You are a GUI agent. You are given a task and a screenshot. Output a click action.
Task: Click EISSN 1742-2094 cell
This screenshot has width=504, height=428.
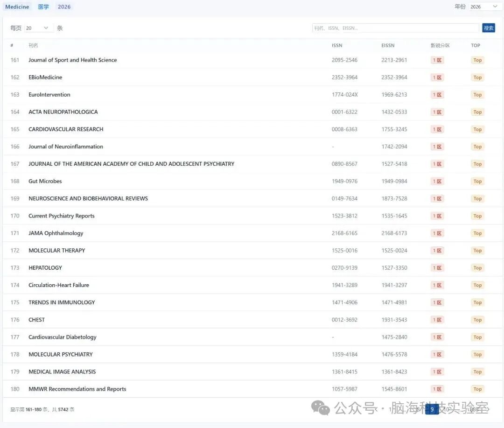point(394,147)
